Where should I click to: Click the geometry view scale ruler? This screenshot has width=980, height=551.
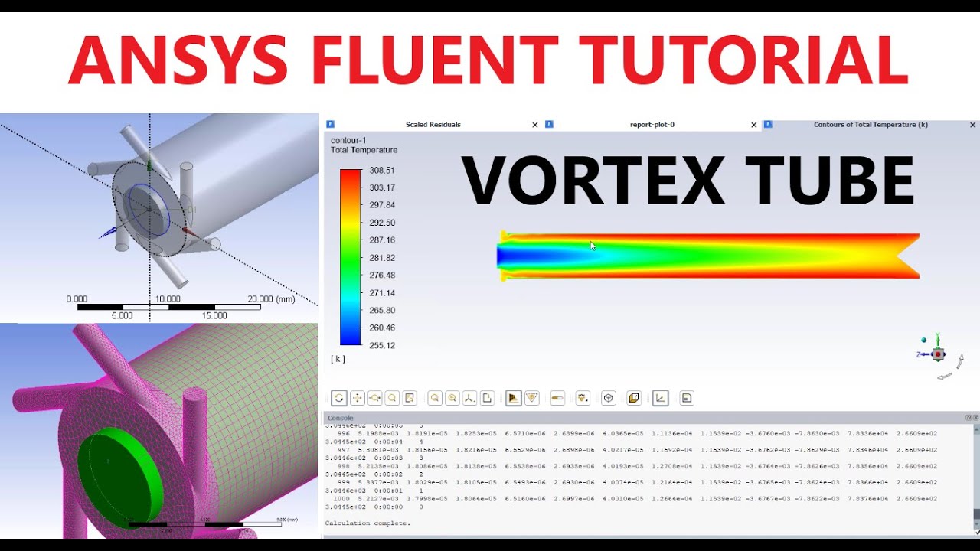[168, 307]
